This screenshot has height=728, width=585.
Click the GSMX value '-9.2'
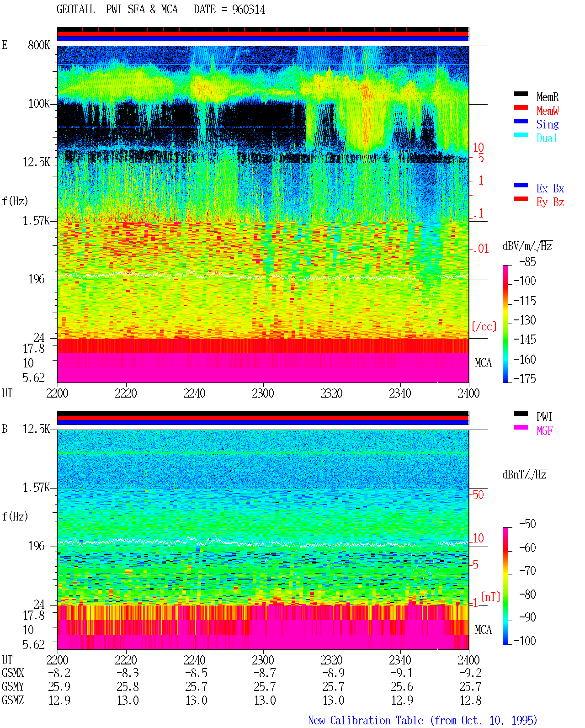click(471, 673)
